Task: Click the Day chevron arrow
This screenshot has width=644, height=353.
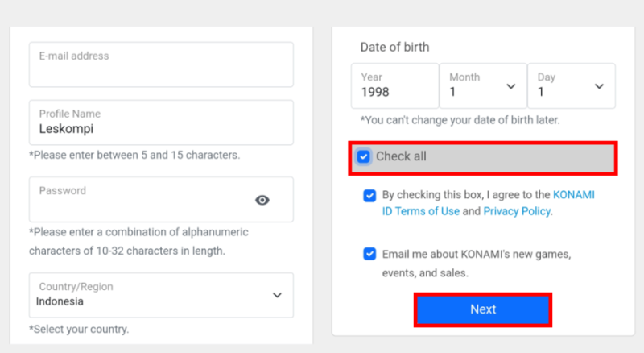Action: tap(599, 86)
